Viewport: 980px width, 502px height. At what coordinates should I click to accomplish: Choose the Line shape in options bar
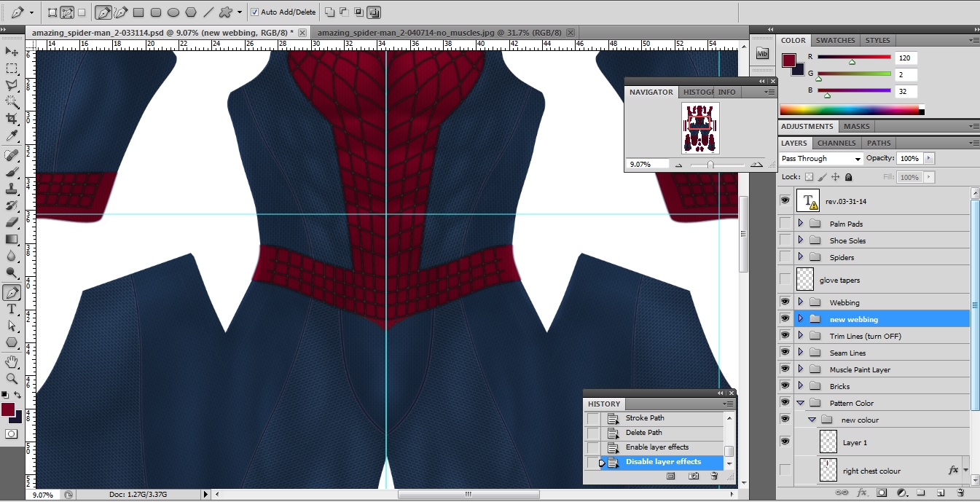(208, 12)
